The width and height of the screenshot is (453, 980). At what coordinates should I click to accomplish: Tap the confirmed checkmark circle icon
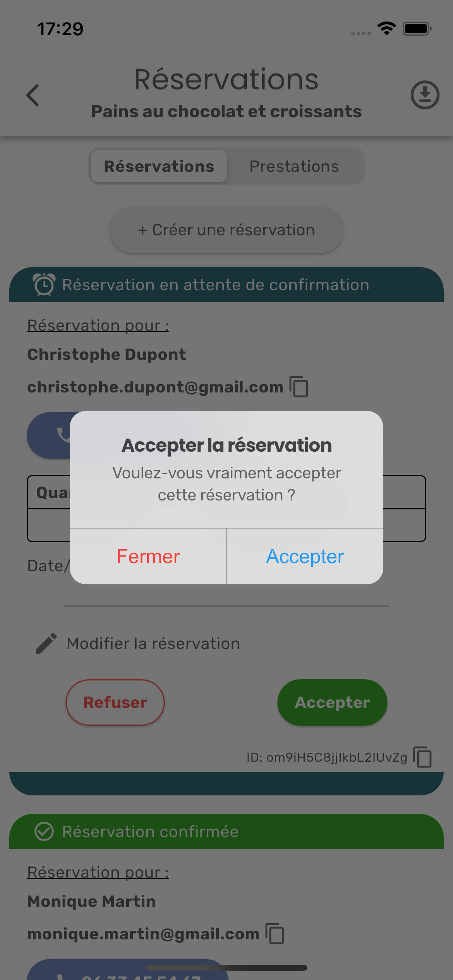coord(44,831)
